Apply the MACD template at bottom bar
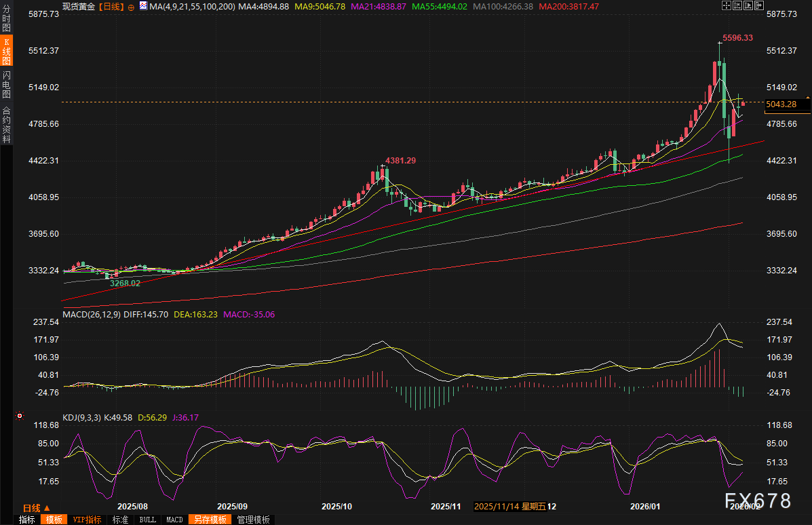This screenshot has width=812, height=525. tap(174, 520)
